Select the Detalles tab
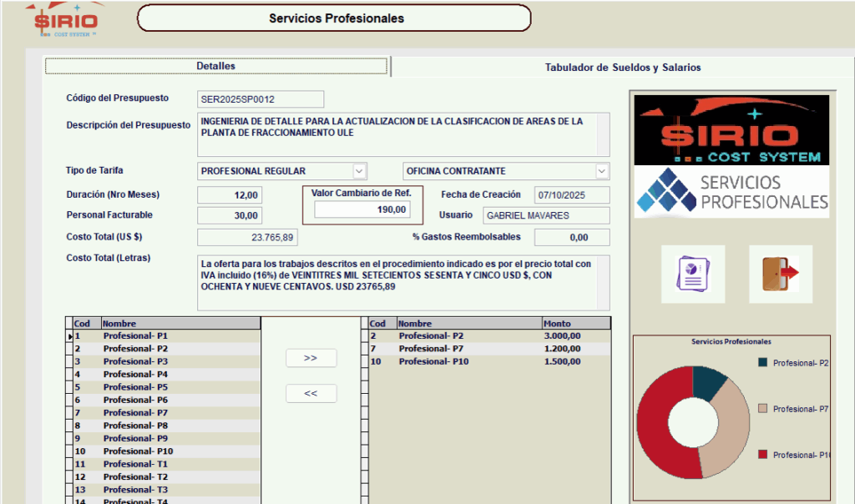The width and height of the screenshot is (855, 504). 215,66
